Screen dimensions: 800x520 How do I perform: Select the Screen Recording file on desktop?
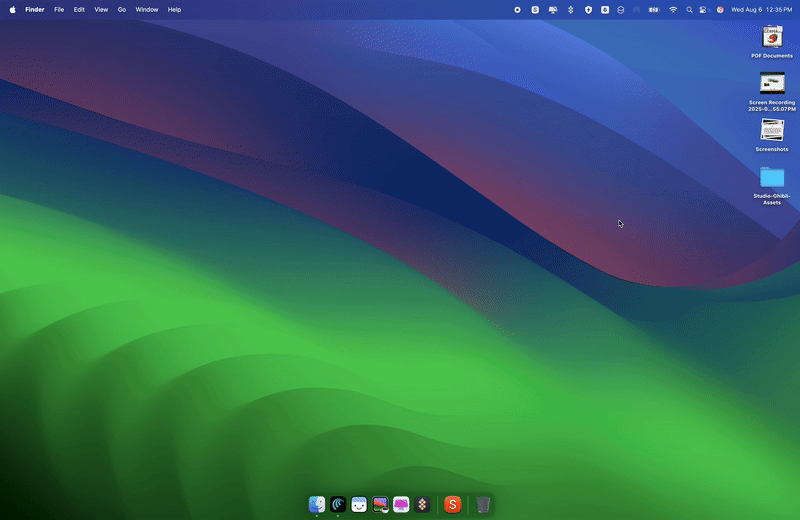pyautogui.click(x=772, y=83)
